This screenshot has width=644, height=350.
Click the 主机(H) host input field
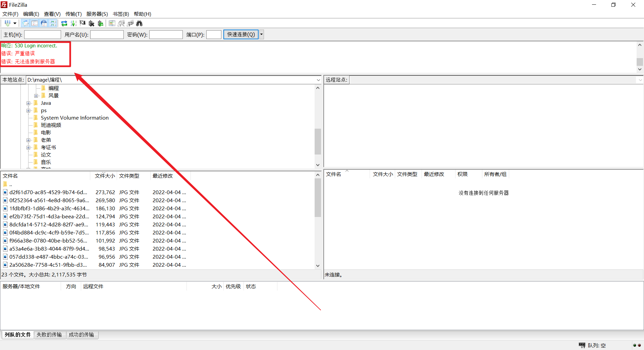43,35
